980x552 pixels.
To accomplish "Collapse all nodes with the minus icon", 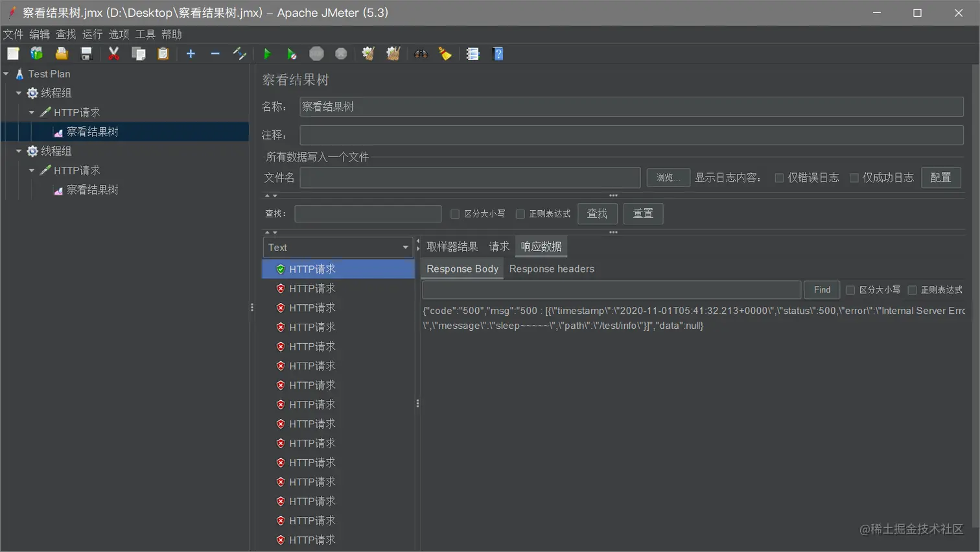I will coord(215,54).
